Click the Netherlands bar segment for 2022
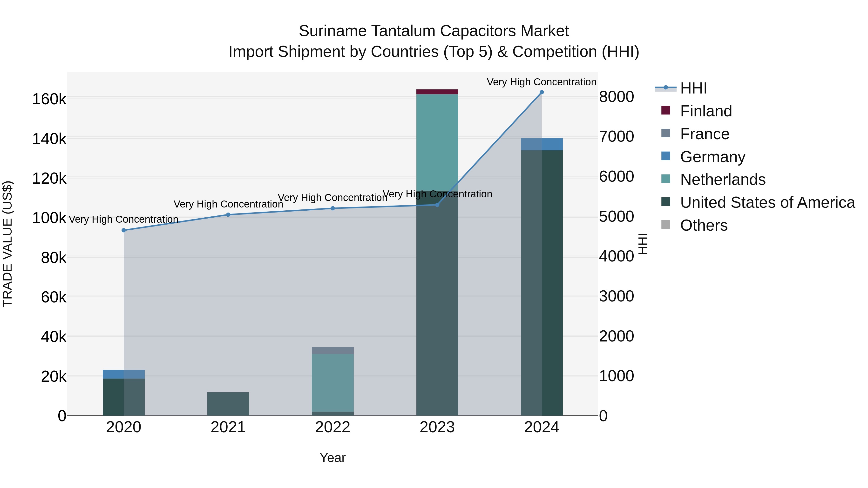The image size is (868, 488). click(332, 383)
